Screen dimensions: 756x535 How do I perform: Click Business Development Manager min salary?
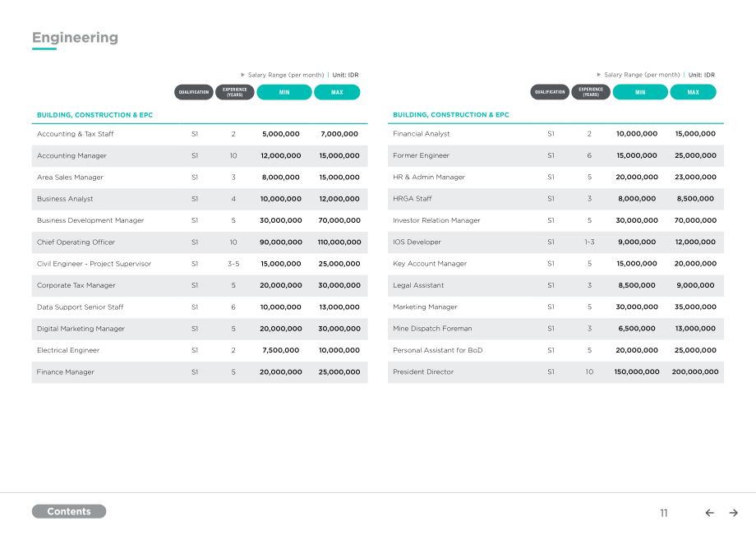click(280, 220)
